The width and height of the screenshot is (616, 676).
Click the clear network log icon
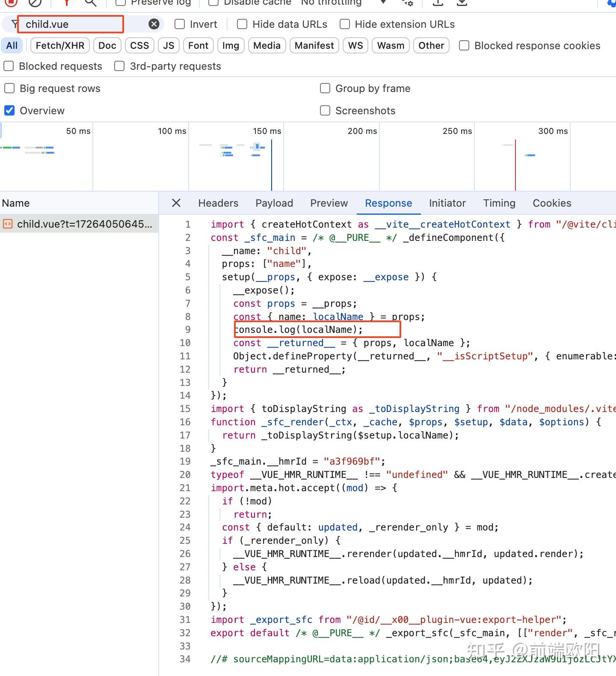[35, 3]
